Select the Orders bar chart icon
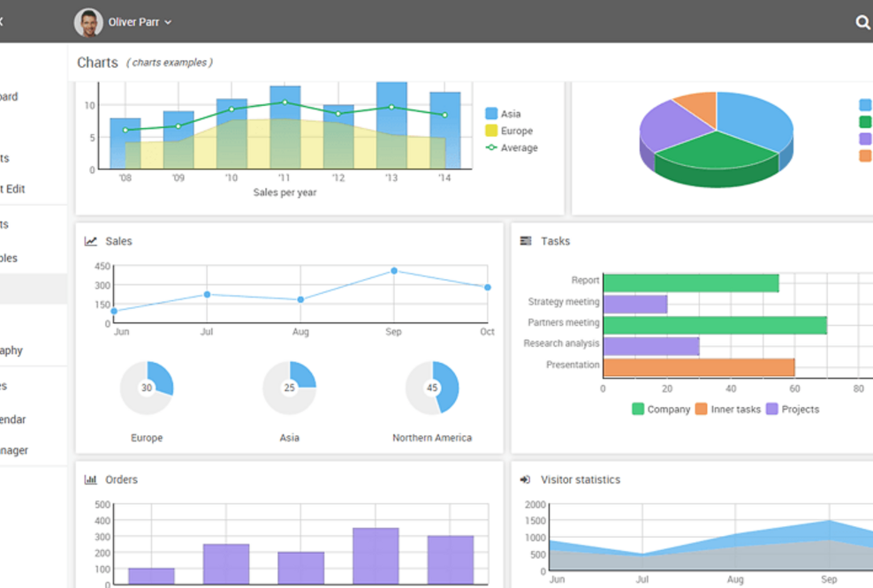Image resolution: width=873 pixels, height=588 pixels. point(90,479)
